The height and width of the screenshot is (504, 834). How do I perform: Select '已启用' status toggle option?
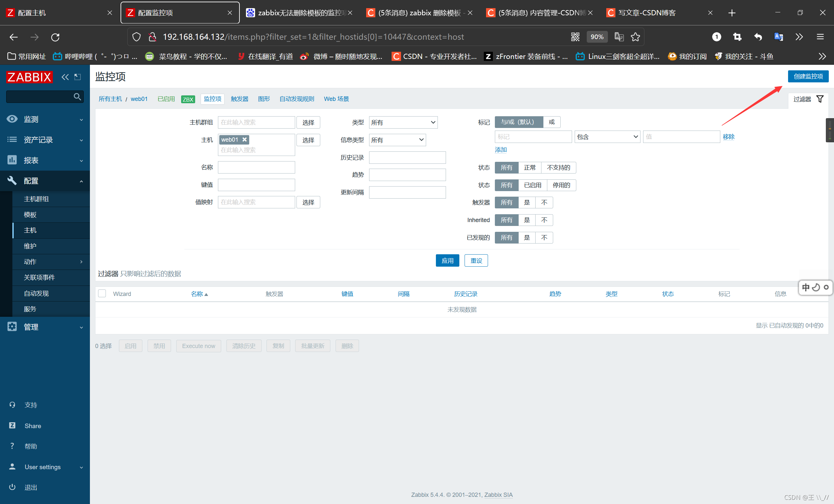(532, 185)
